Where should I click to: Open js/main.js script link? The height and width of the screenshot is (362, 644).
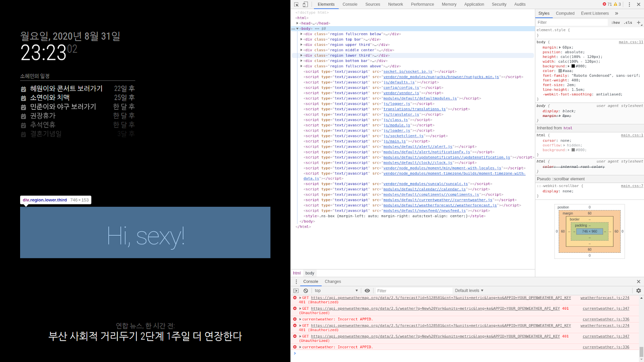click(x=394, y=141)
